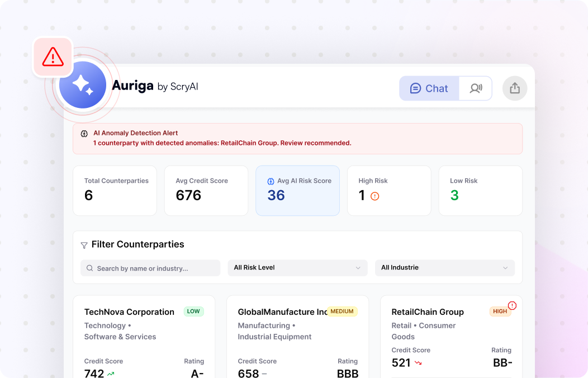Click 'Retail • Consumer Goods' industry text
588x378 pixels.
(x=423, y=331)
